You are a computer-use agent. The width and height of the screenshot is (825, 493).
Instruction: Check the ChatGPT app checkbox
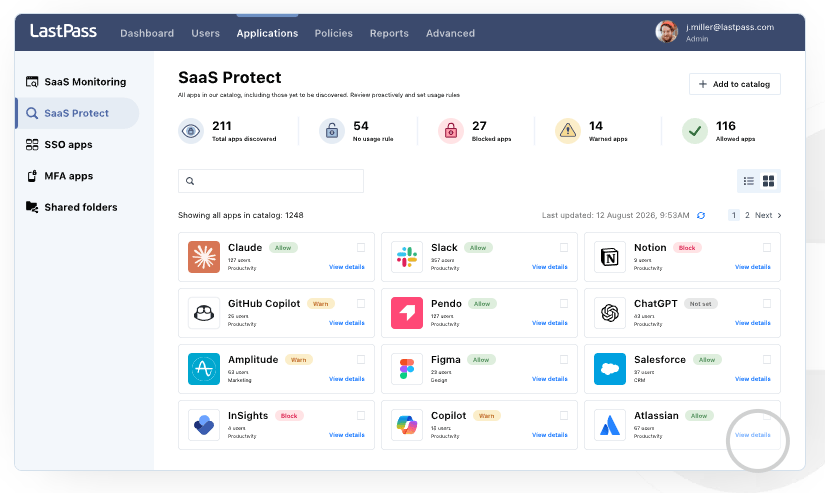(x=767, y=304)
